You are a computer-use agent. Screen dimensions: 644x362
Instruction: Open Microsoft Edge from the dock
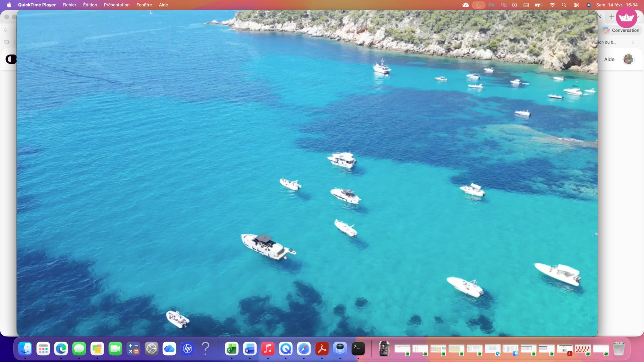point(61,349)
